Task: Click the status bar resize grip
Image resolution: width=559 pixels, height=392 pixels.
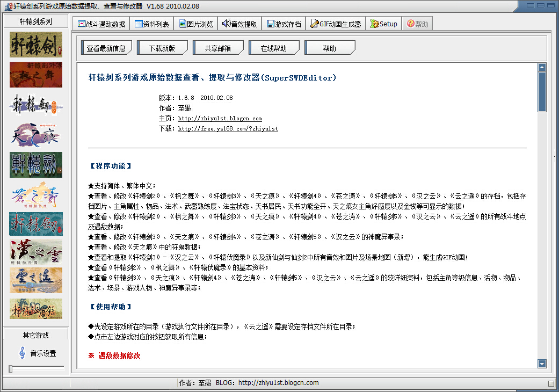Action: tap(551, 383)
